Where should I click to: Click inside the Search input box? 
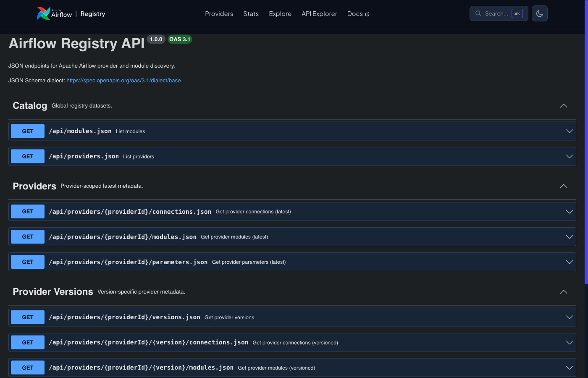click(498, 13)
